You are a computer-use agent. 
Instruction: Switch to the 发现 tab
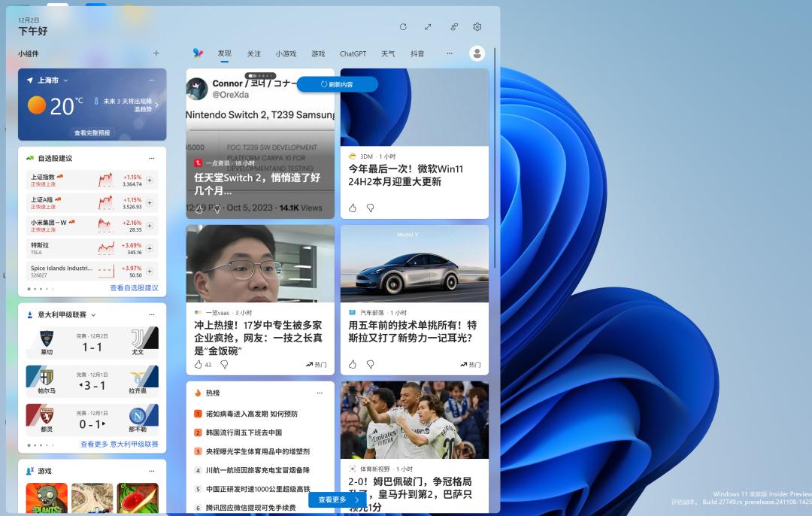click(224, 53)
